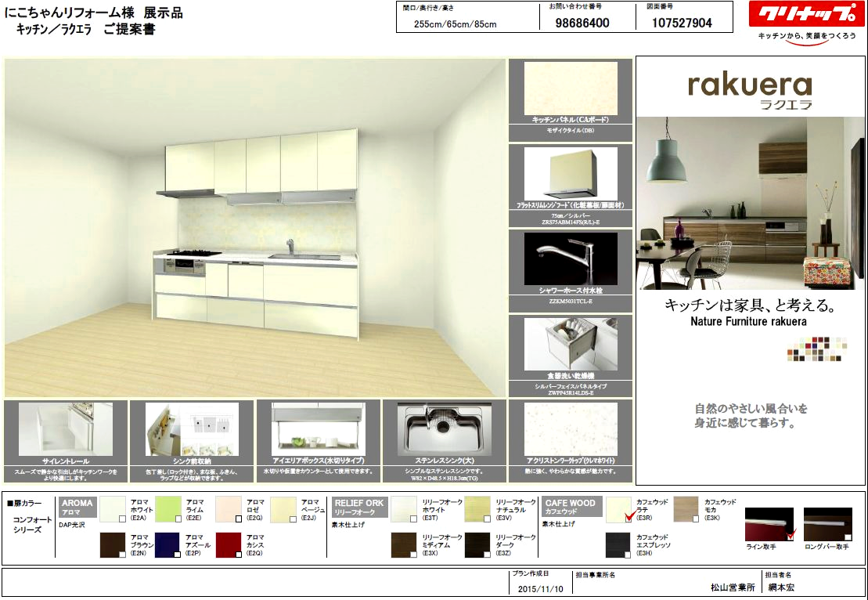Click the inquiry number 98686400
Screen dimensions: 868x600
tap(582, 23)
